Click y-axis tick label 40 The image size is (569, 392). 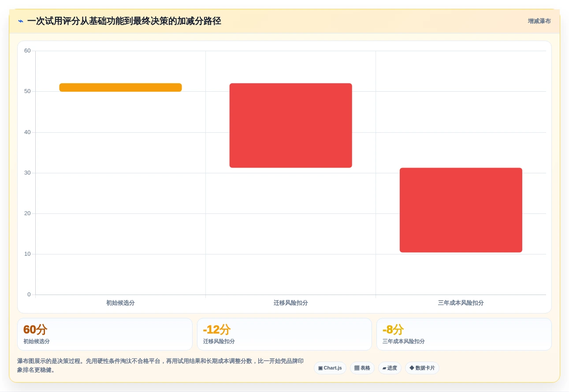pos(27,132)
